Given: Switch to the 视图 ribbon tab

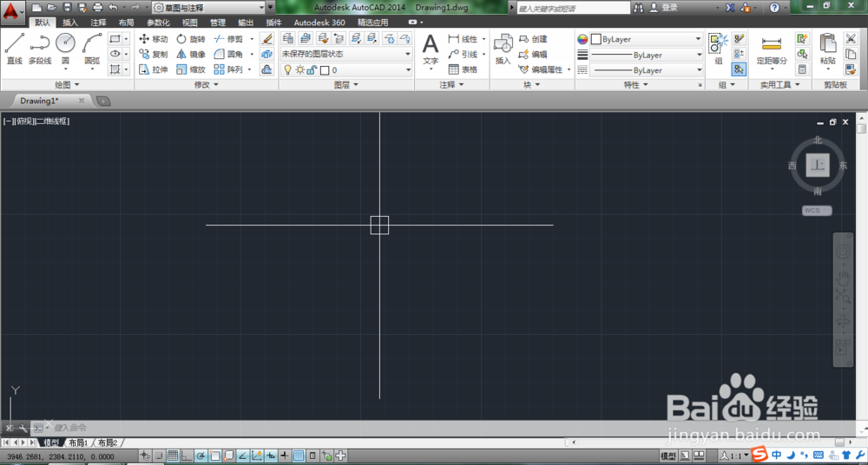Looking at the screenshot, I should tap(189, 23).
